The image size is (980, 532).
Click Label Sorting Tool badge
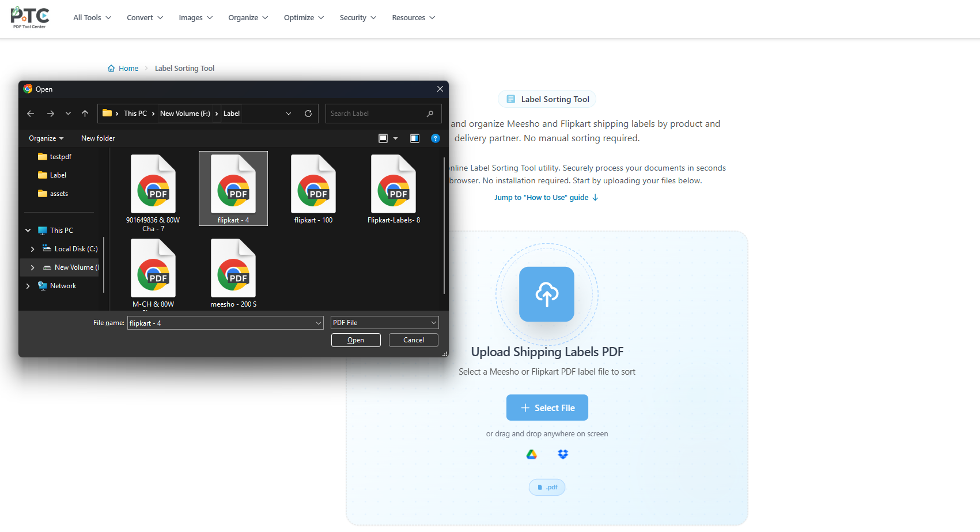click(547, 99)
